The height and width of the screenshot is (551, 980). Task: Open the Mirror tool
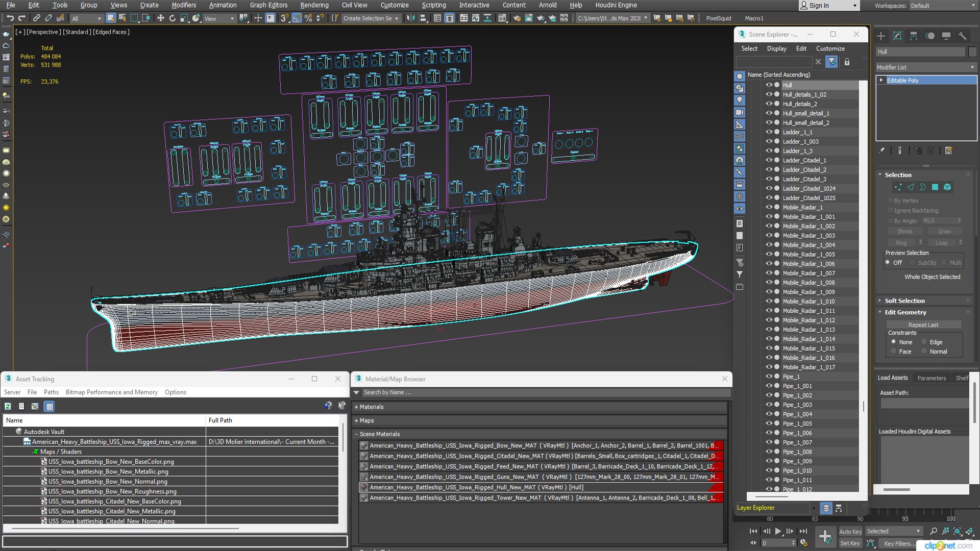tap(410, 18)
